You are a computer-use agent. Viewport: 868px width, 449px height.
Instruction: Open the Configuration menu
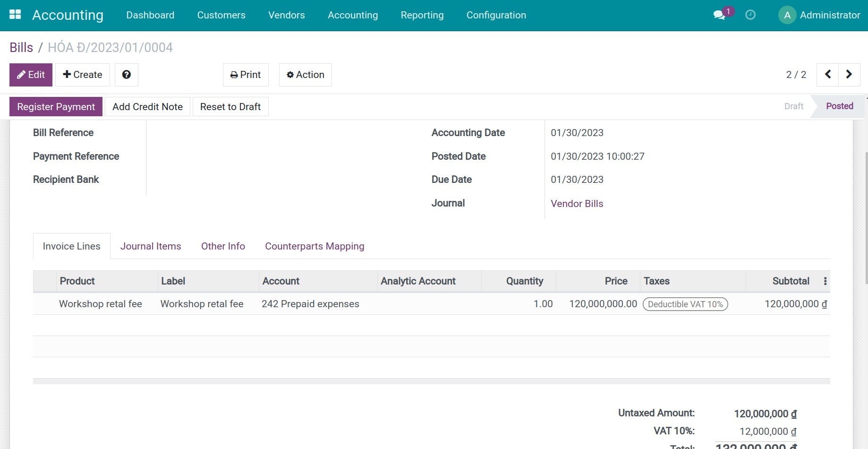pyautogui.click(x=496, y=15)
